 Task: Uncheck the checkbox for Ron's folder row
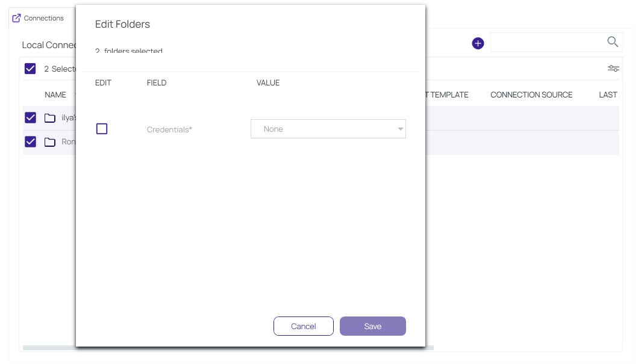(30, 141)
